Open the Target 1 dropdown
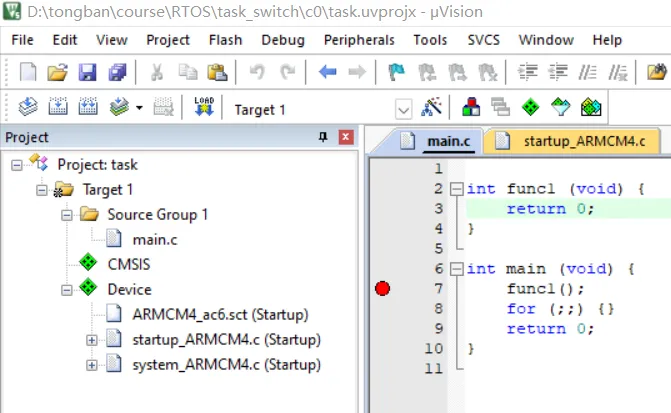Image resolution: width=671 pixels, height=413 pixels. pos(404,109)
